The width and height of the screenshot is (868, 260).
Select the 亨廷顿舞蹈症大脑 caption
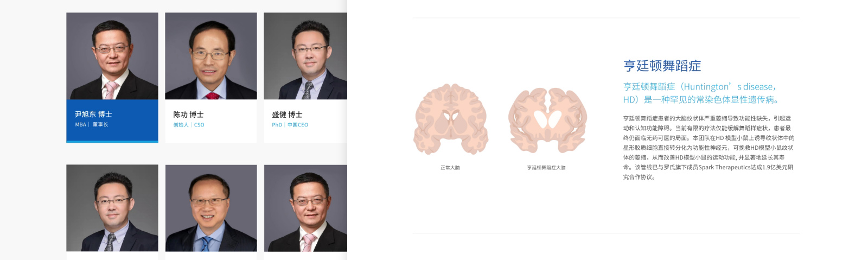(x=546, y=168)
